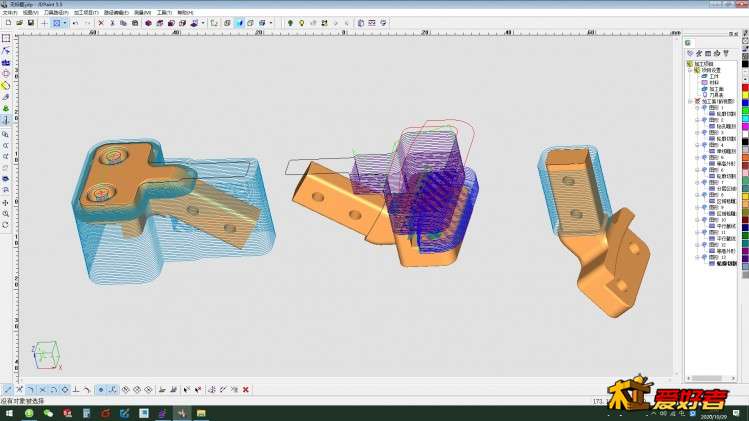Viewport: 749px width, 421px height.
Task: Toggle the tangent arc snap in bottom toolbar
Action: (x=87, y=390)
